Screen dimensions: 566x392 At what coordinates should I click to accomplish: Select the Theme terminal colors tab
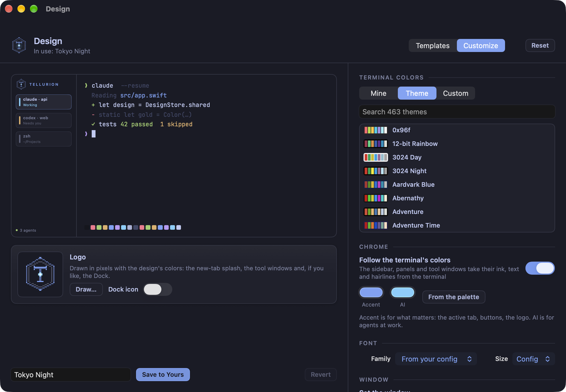(x=417, y=93)
